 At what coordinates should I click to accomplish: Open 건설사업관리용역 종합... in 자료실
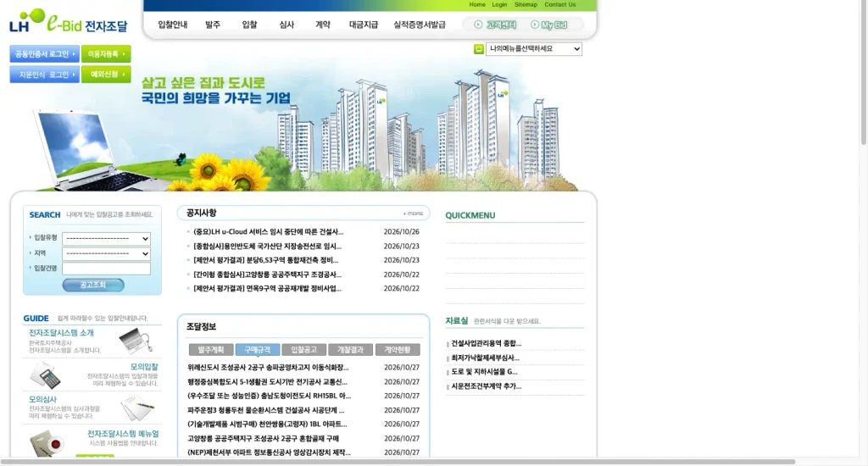[486, 343]
